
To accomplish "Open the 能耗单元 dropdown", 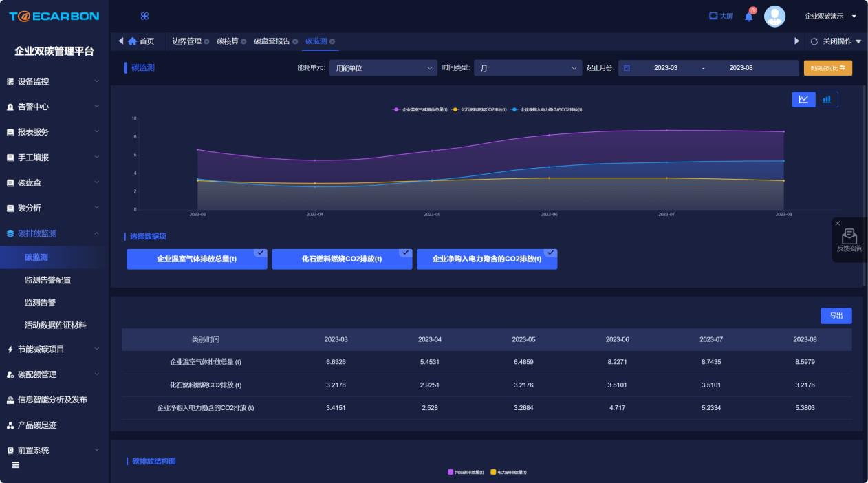I will (x=382, y=68).
